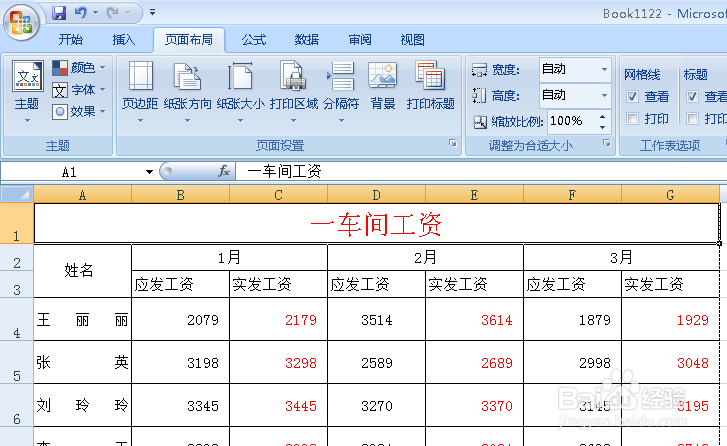
Task: Click the formula bar text 一车间工资
Action: tap(284, 172)
